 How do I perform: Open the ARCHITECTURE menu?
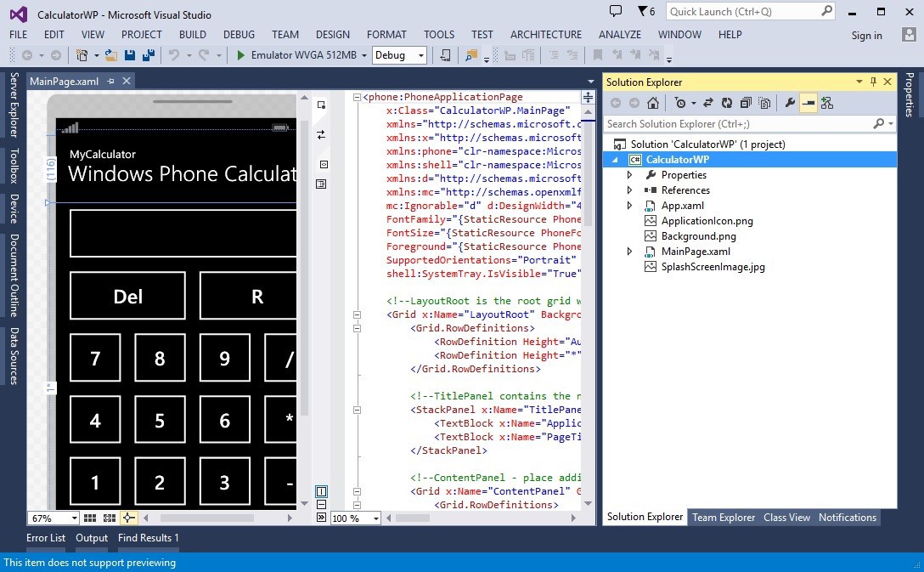[x=545, y=35]
